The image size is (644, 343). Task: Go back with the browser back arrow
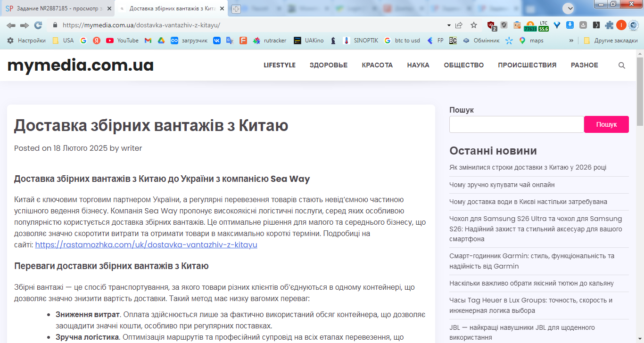pyautogui.click(x=11, y=25)
